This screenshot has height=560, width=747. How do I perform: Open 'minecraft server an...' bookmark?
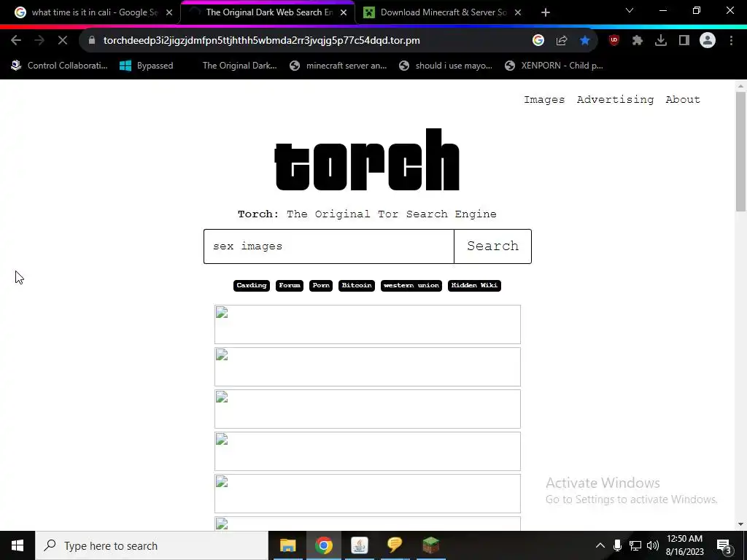tap(338, 66)
